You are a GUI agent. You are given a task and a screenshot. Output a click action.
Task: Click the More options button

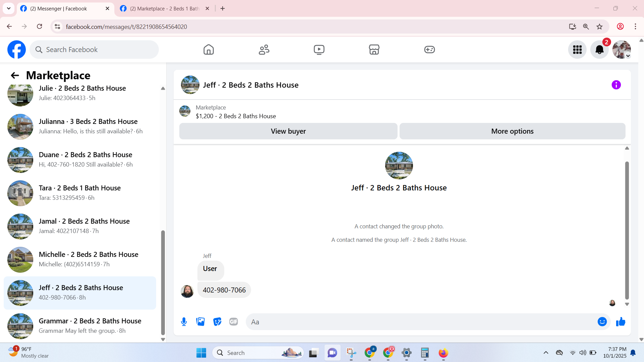[x=512, y=131]
